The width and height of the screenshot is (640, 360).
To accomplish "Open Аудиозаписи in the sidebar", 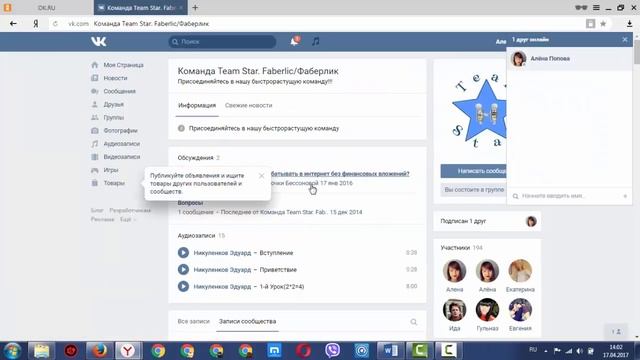I will tap(121, 143).
